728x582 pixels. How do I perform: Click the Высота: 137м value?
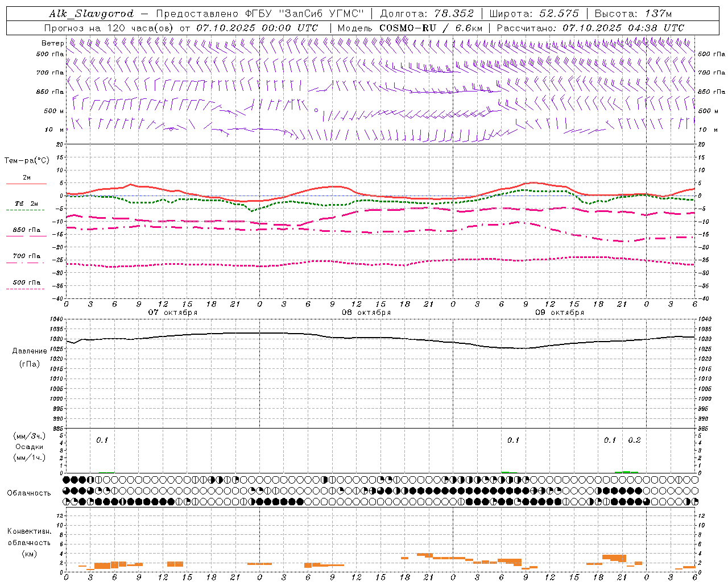(633, 14)
